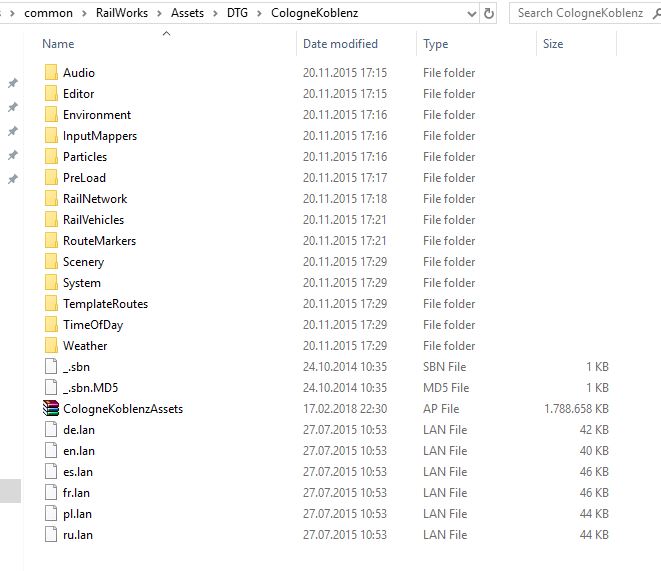Click CologneKoblenz in breadcrumb path
Screen dimensions: 661x571
[314, 13]
